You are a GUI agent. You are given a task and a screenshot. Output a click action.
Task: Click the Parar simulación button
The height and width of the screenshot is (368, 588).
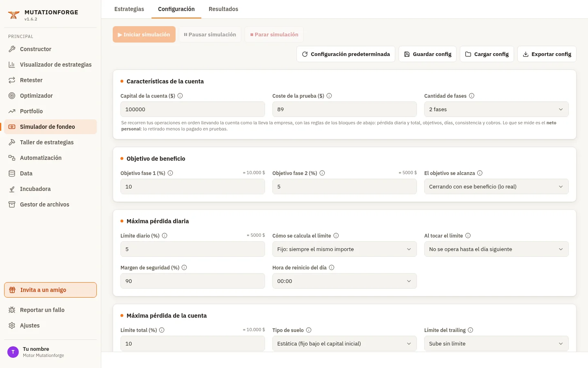coord(274,34)
